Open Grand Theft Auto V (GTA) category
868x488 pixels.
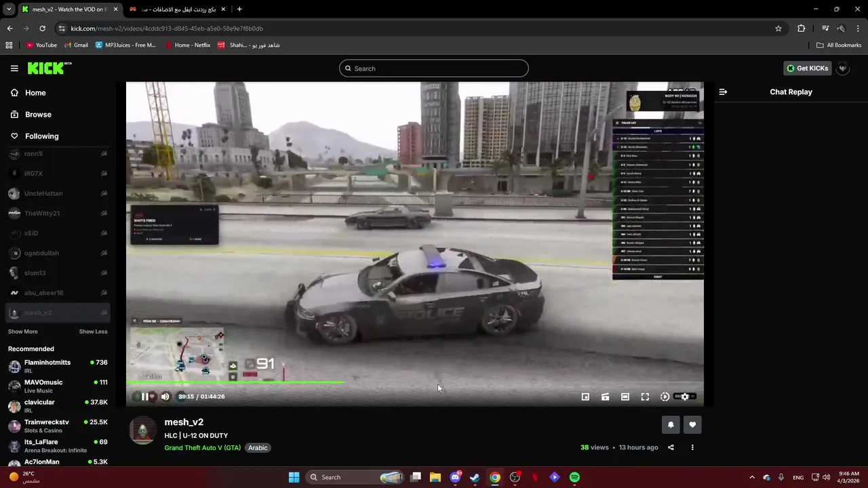[202, 447]
